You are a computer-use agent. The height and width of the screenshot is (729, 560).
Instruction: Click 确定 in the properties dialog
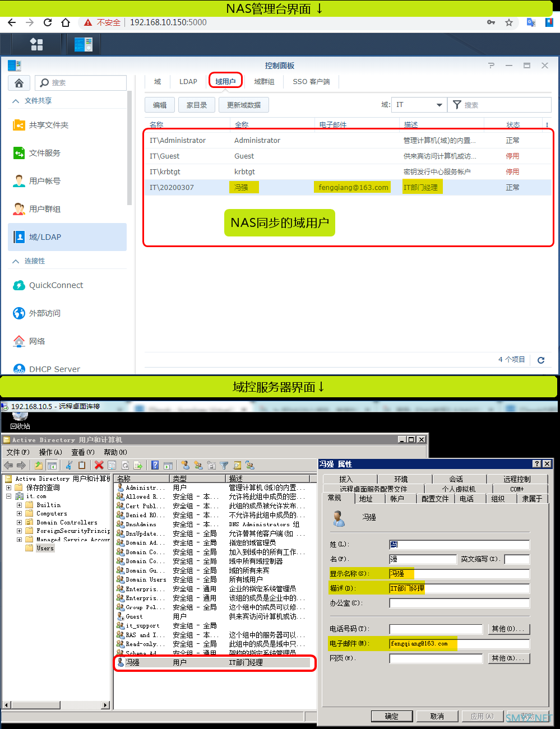click(x=392, y=716)
